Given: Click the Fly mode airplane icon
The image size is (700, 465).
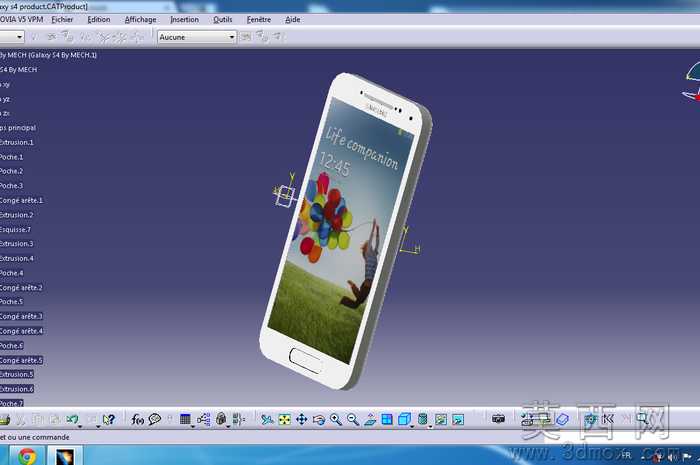Looking at the screenshot, I should (x=267, y=419).
